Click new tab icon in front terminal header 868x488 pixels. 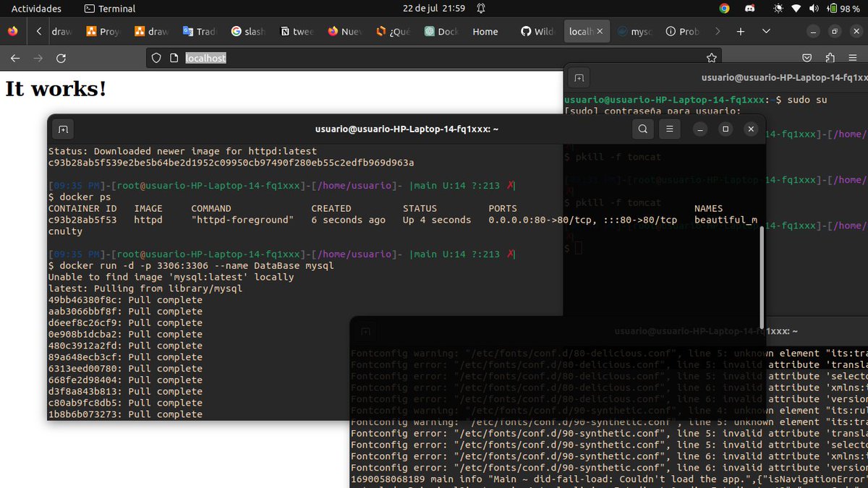(x=63, y=129)
